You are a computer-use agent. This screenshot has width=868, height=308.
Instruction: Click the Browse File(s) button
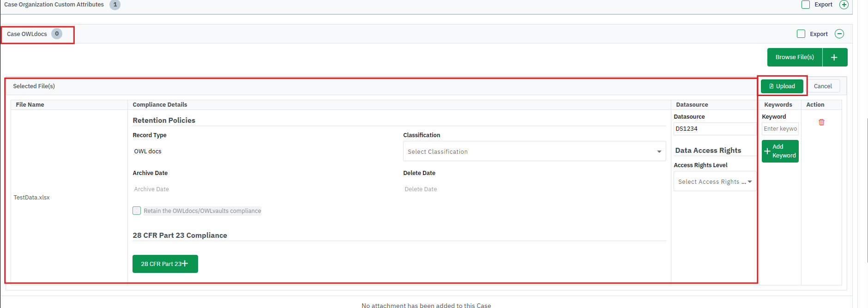tap(794, 57)
